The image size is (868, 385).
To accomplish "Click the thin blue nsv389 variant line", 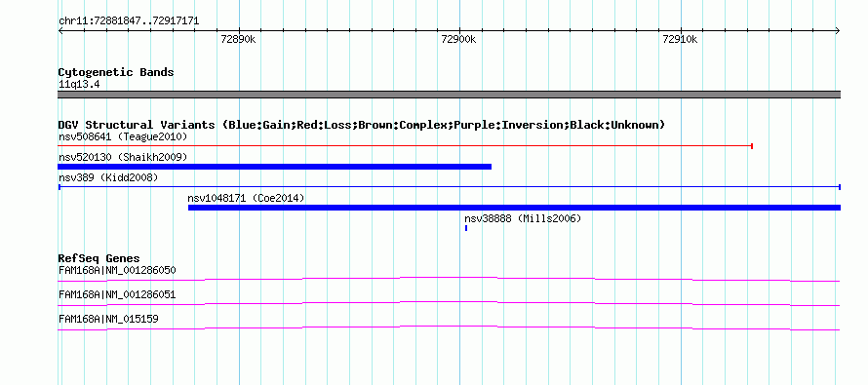I will click(450, 187).
